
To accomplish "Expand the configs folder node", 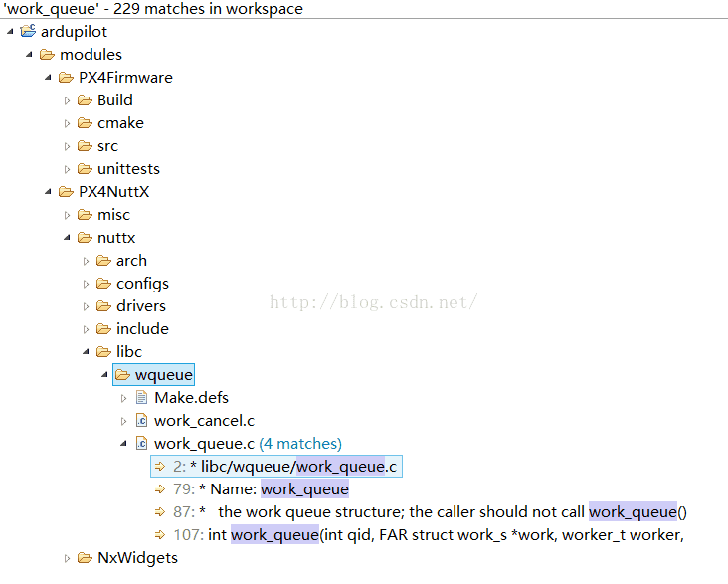I will [86, 284].
